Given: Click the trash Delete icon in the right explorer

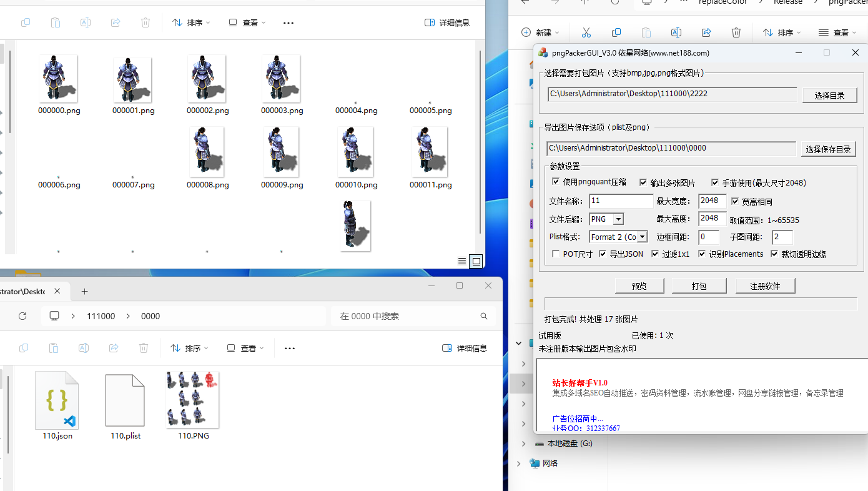Looking at the screenshot, I should (x=736, y=32).
